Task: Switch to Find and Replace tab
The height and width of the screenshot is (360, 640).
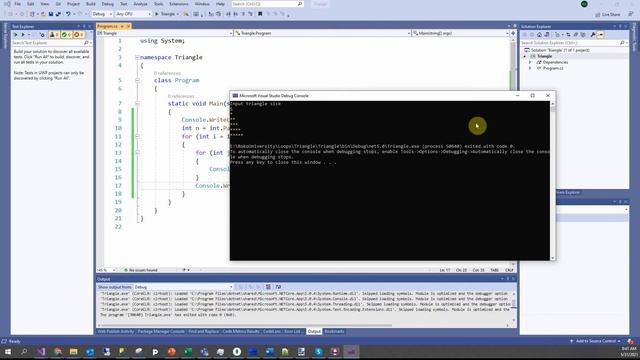Action: point(203,331)
